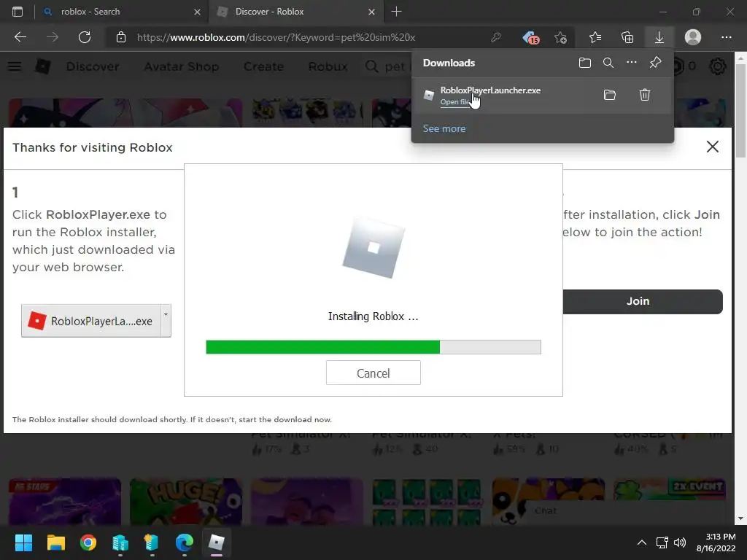Open volume control in system tray

[680, 542]
